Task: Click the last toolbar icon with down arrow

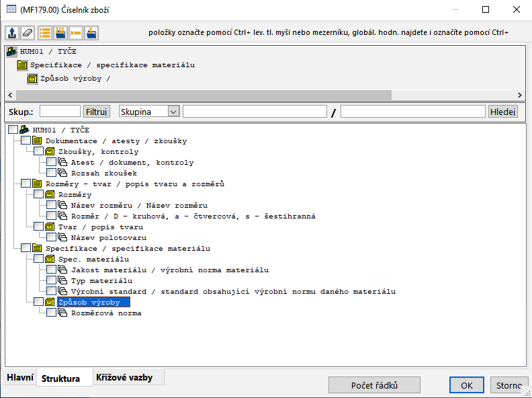Action: (x=91, y=33)
